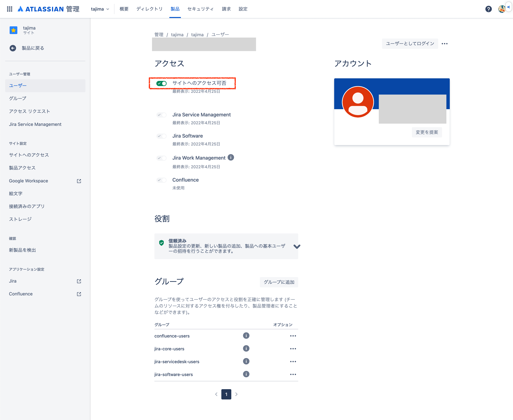Toggle Confluence access switch

pyautogui.click(x=161, y=180)
